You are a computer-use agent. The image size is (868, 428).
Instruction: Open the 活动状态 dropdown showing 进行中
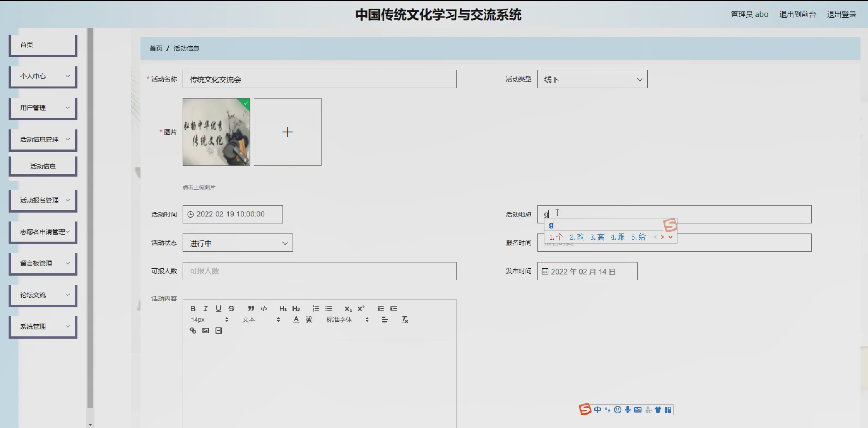(237, 243)
